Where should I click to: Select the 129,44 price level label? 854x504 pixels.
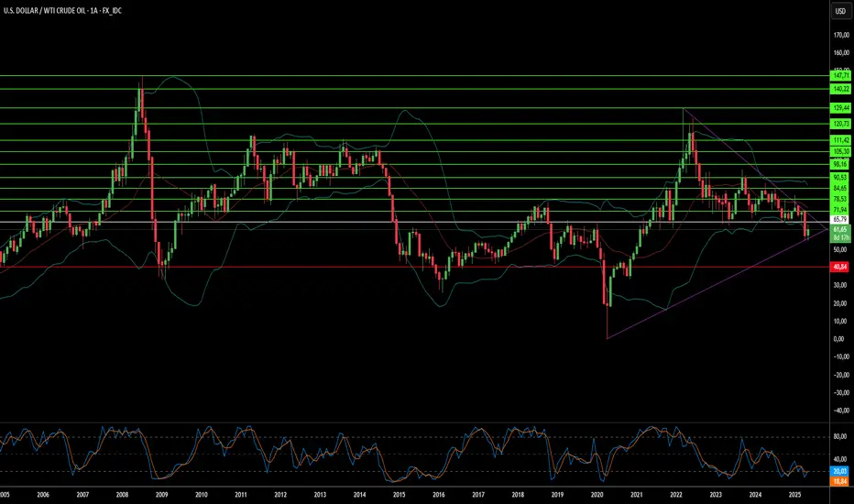pyautogui.click(x=840, y=108)
